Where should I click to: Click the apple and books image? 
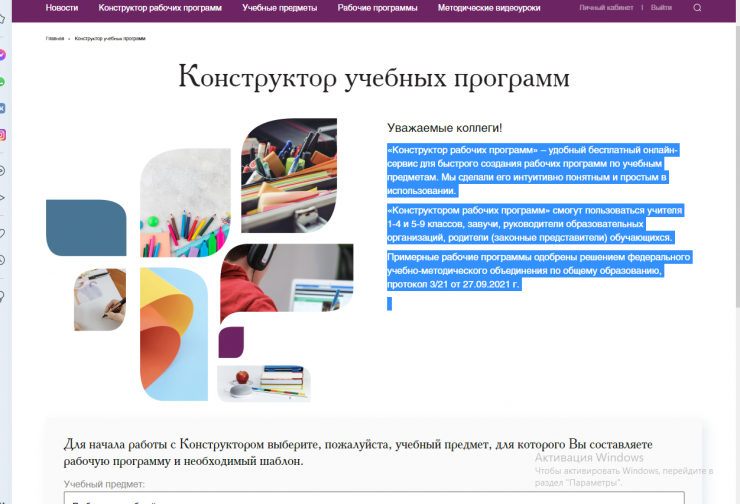click(x=265, y=382)
